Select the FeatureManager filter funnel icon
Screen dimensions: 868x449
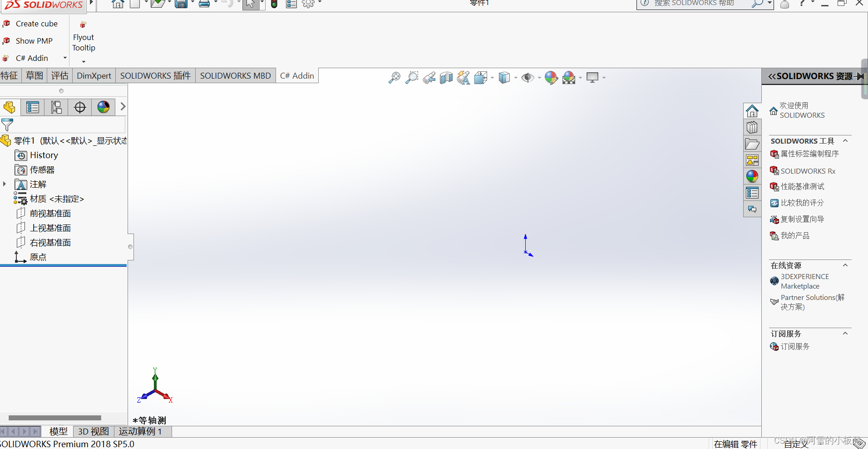coord(7,125)
